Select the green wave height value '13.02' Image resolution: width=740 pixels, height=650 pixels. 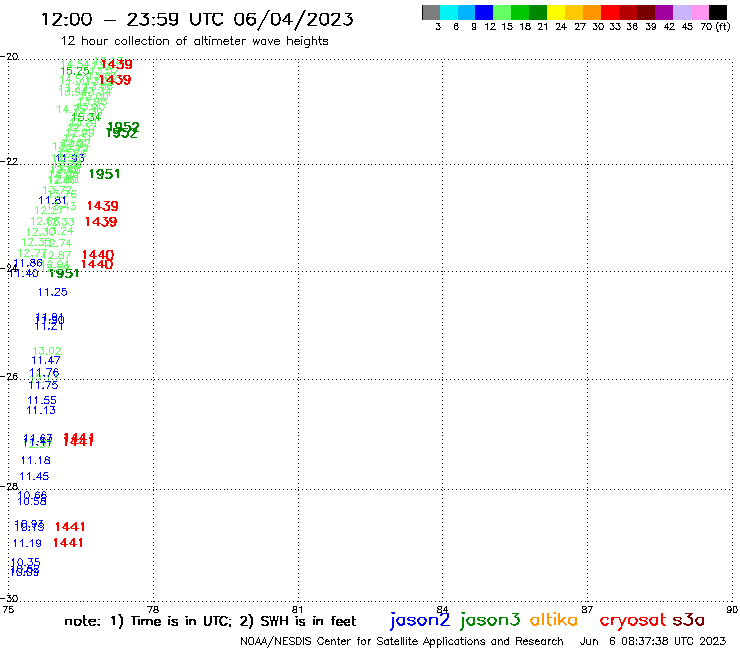(x=47, y=351)
